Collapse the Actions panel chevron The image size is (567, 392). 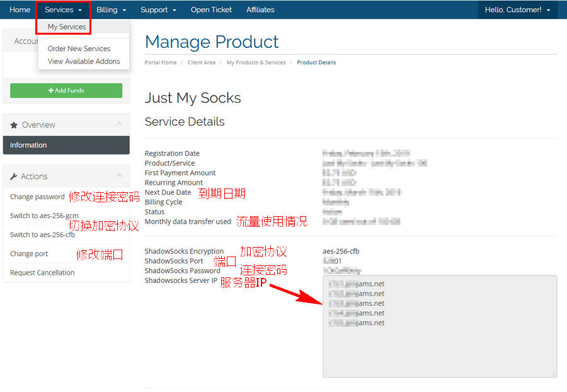(119, 176)
